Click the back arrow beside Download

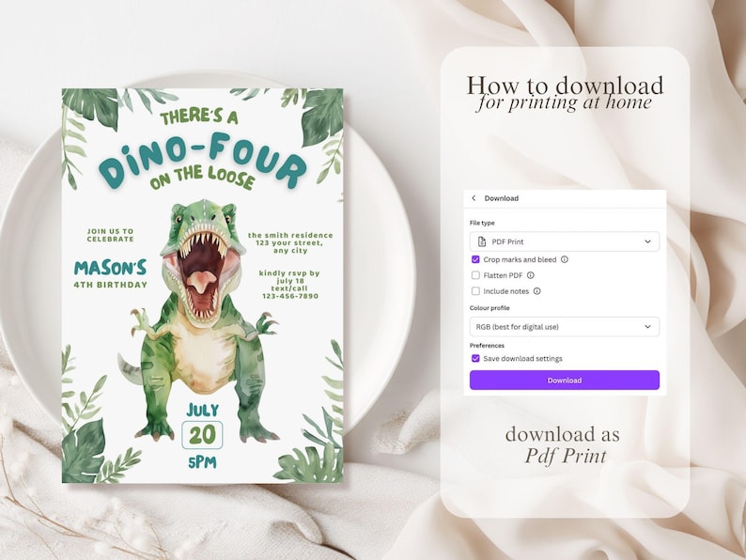[x=474, y=198]
